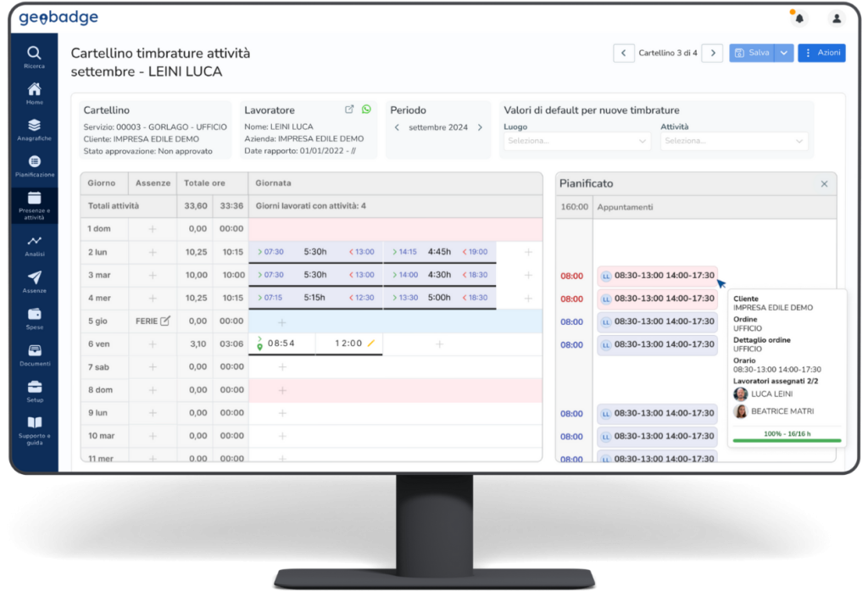Add absence for 2 lun row

153,252
